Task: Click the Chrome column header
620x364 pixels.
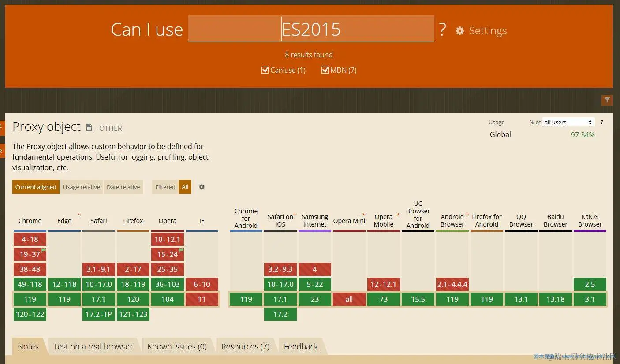Action: pyautogui.click(x=30, y=221)
